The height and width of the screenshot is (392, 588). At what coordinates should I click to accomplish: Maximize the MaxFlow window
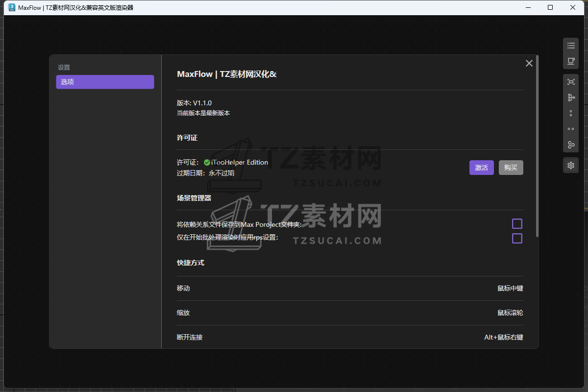pos(550,7)
